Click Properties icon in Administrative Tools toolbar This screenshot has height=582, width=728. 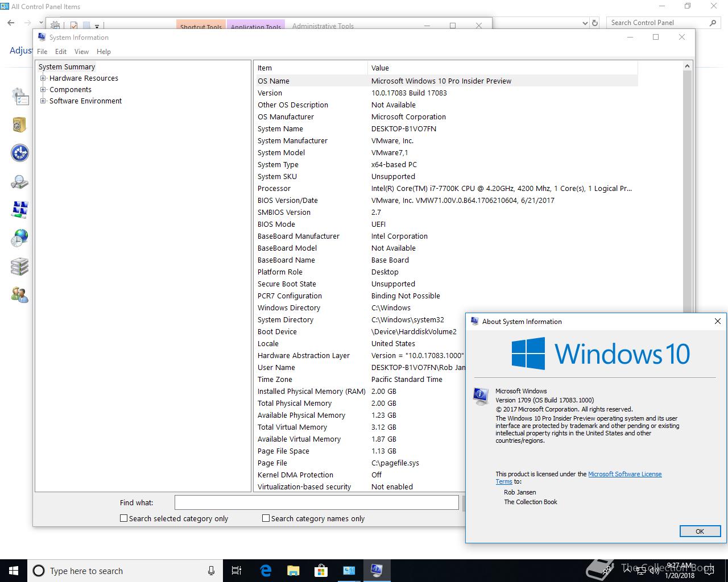tap(74, 26)
